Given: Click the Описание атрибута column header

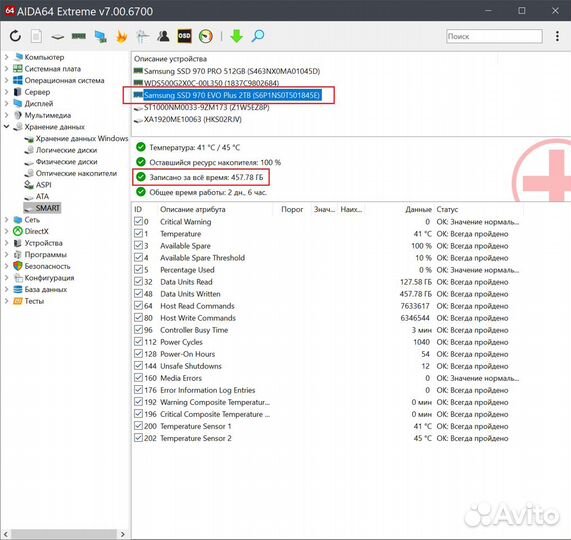Looking at the screenshot, I should click(193, 209).
